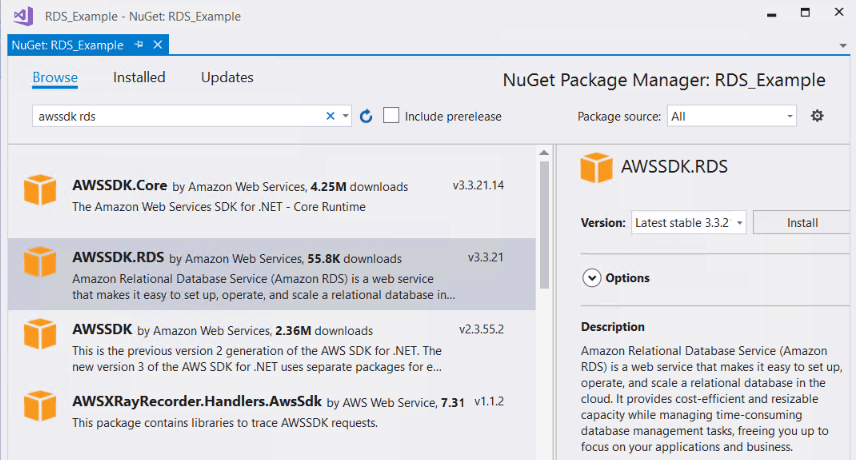The height and width of the screenshot is (460, 856).
Task: Open package source settings gear
Action: [817, 116]
